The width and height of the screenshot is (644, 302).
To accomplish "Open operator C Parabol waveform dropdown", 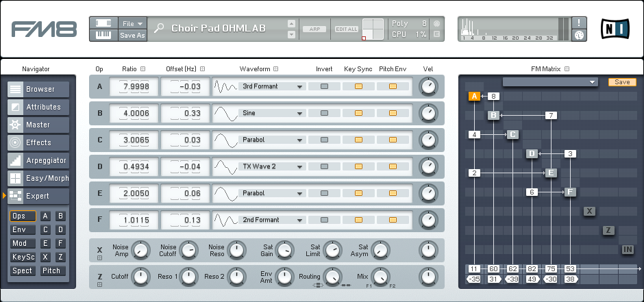I will (x=272, y=140).
